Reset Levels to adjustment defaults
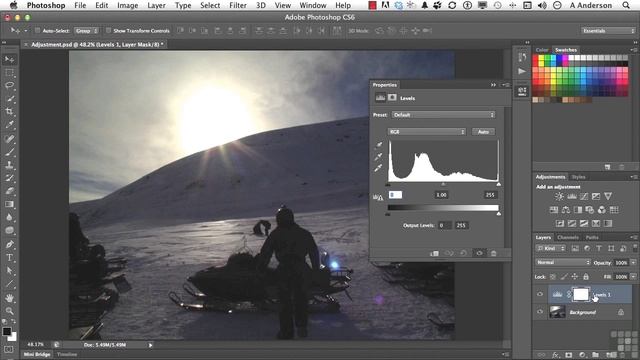 tap(464, 253)
